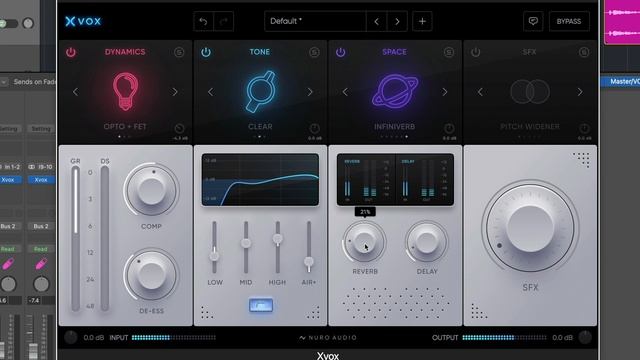640x360 pixels.
Task: Solo the Tone module
Action: pos(314,52)
